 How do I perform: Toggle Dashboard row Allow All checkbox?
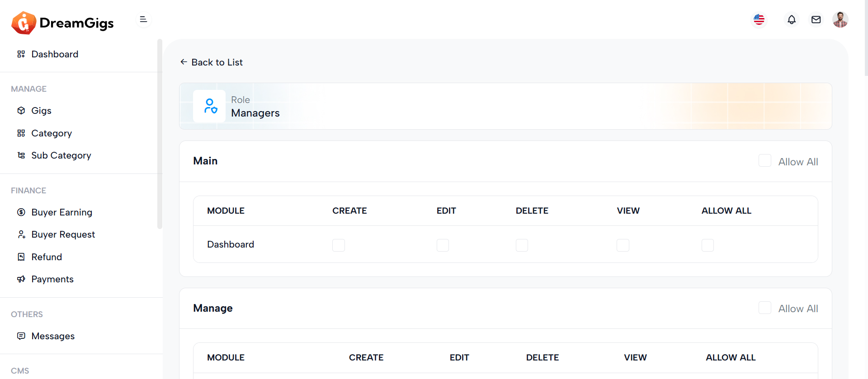708,245
